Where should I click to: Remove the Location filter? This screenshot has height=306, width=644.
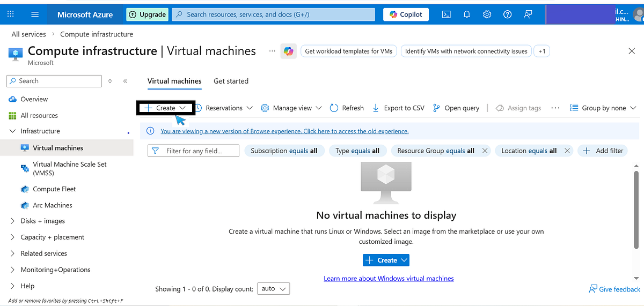pyautogui.click(x=567, y=151)
